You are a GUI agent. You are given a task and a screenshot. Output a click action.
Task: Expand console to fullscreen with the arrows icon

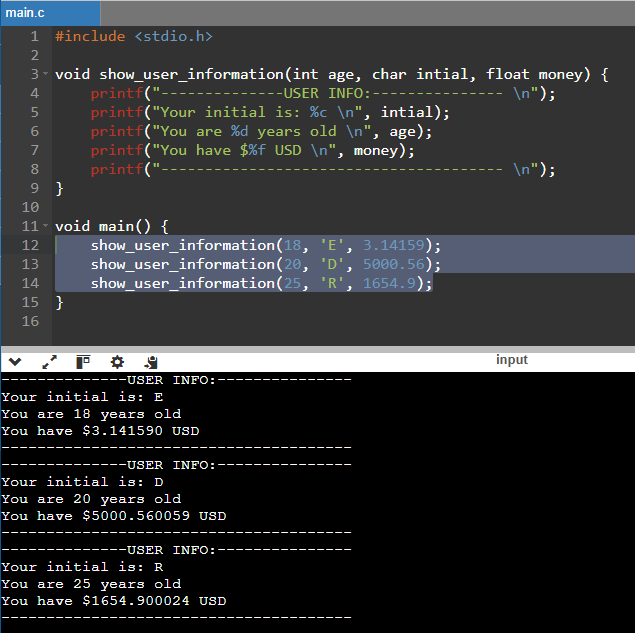coord(49,362)
